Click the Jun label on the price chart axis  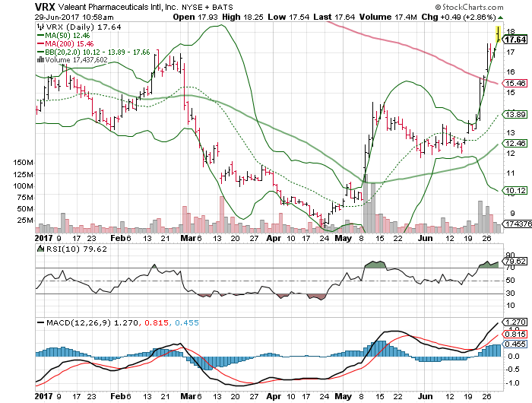tap(425, 238)
